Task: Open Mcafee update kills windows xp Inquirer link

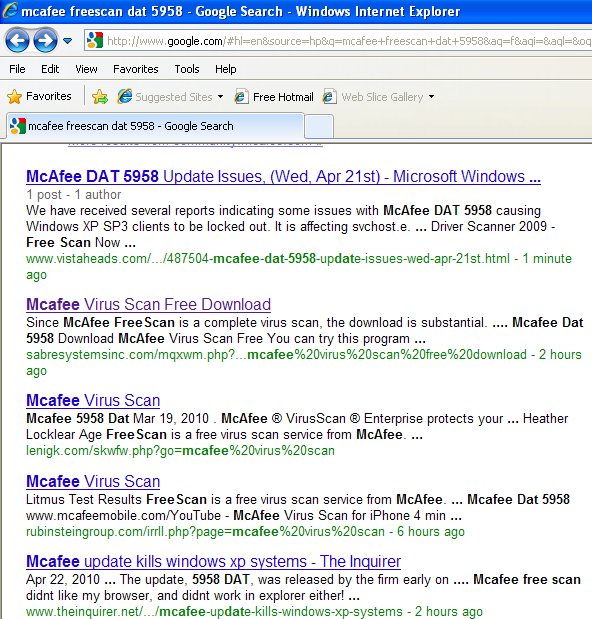Action: point(214,561)
